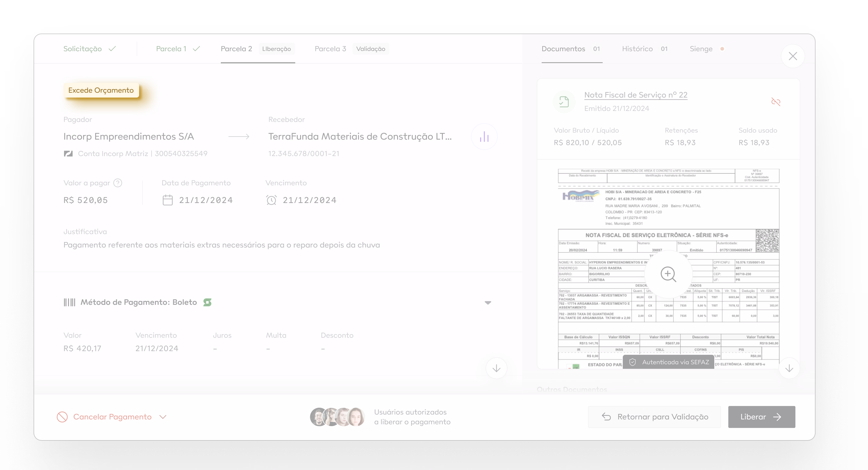Open the Solicitação step tab
This screenshot has width=868, height=470.
pos(90,49)
